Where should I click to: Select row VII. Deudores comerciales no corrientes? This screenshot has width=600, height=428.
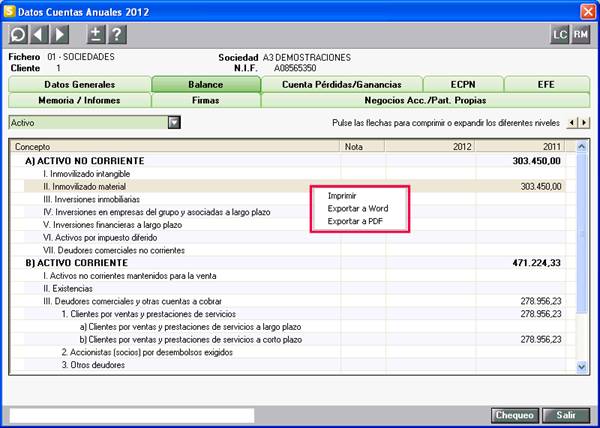click(295, 250)
